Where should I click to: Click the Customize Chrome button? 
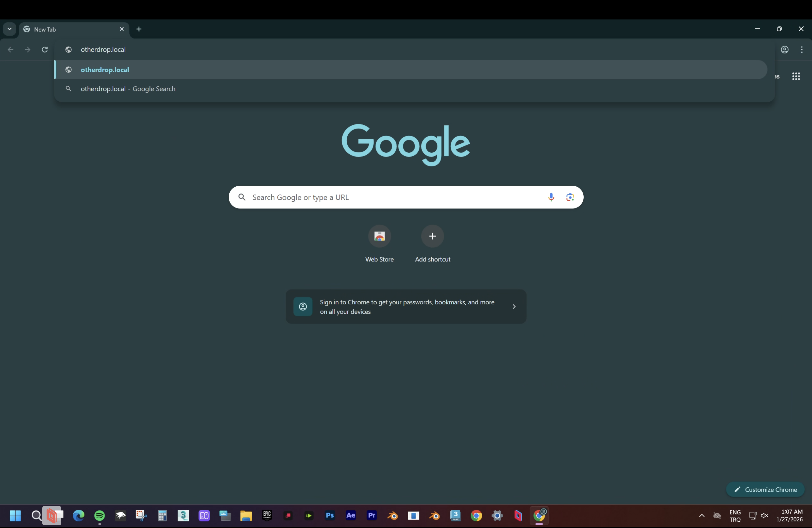pyautogui.click(x=766, y=490)
